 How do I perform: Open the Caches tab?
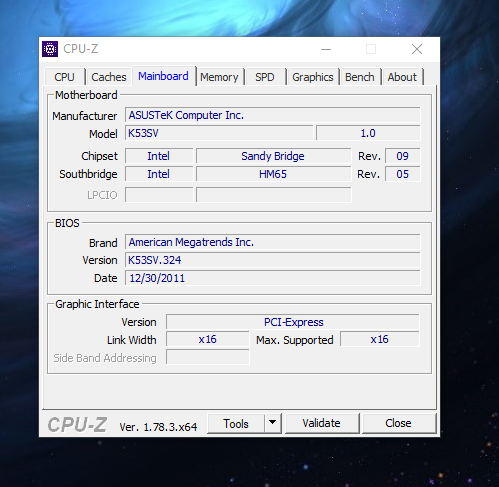(x=109, y=77)
